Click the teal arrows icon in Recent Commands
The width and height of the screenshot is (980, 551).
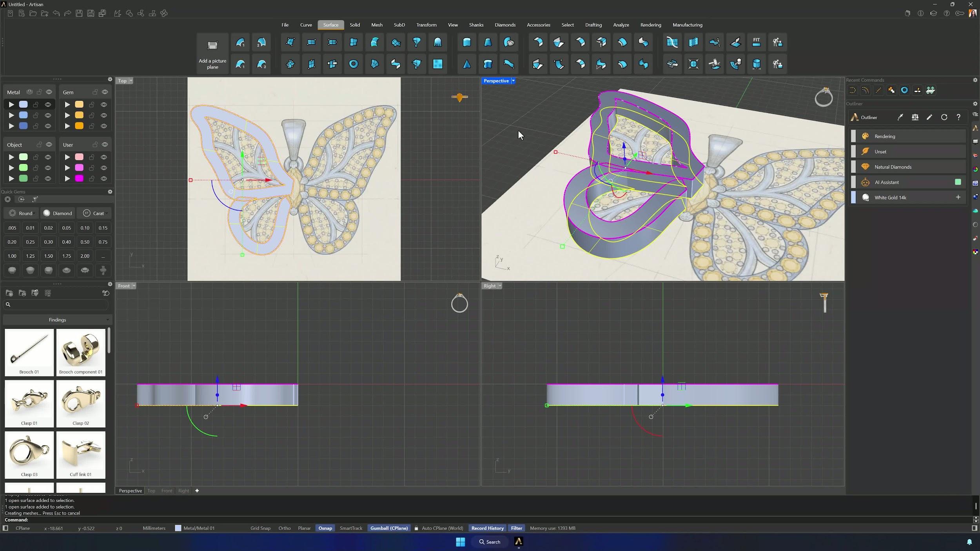click(x=930, y=90)
